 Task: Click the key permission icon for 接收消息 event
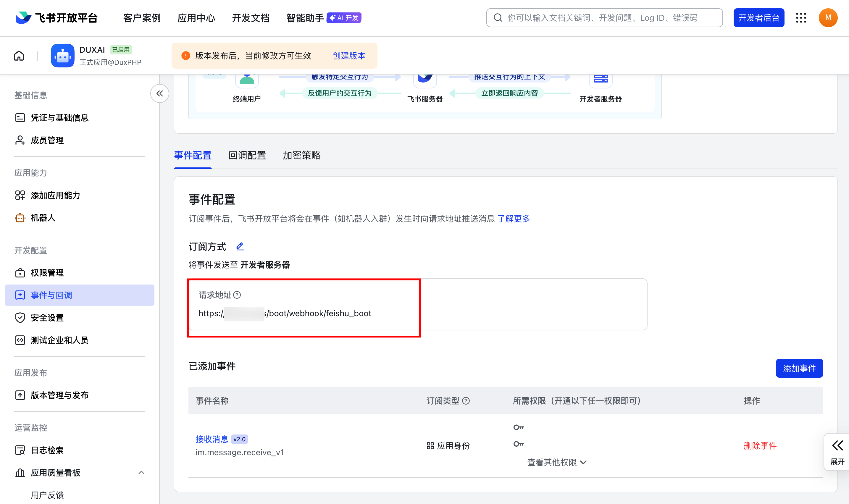(519, 427)
